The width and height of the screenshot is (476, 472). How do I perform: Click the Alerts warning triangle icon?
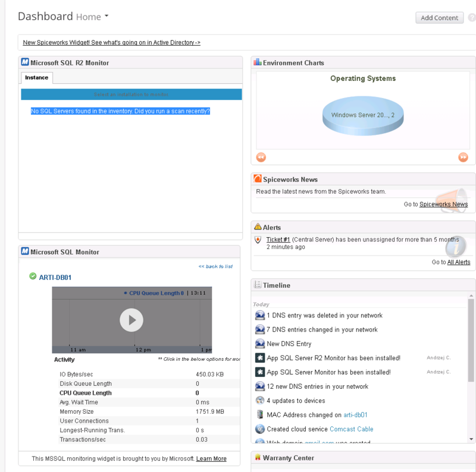258,227
